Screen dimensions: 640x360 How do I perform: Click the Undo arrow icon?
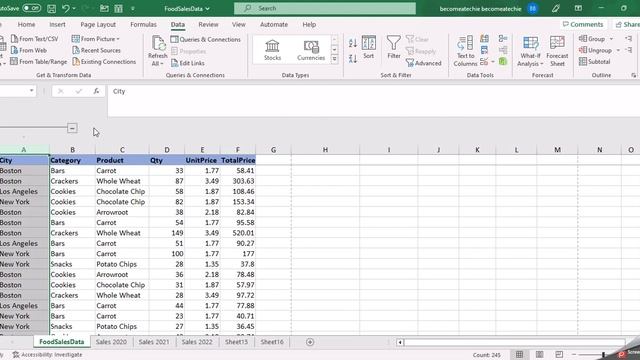65,8
